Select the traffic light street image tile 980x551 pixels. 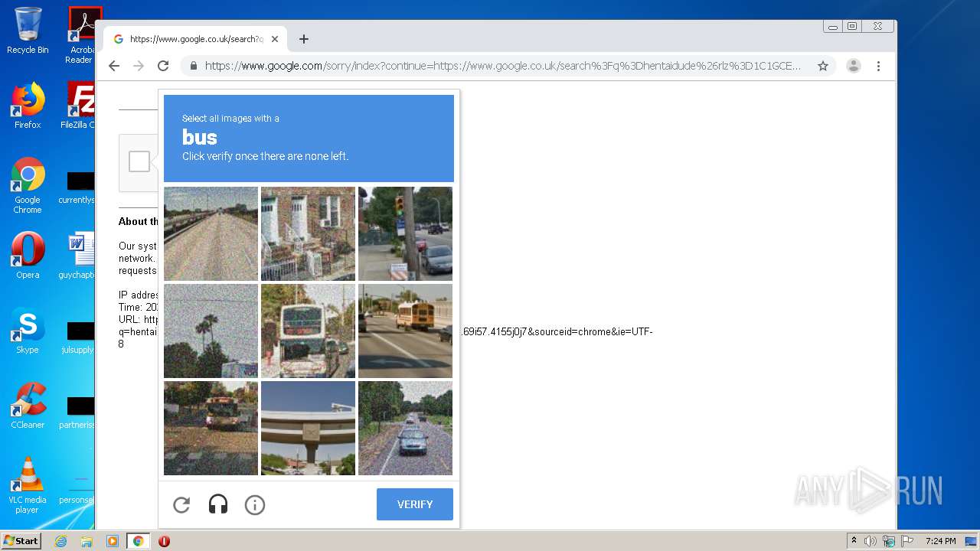click(405, 233)
